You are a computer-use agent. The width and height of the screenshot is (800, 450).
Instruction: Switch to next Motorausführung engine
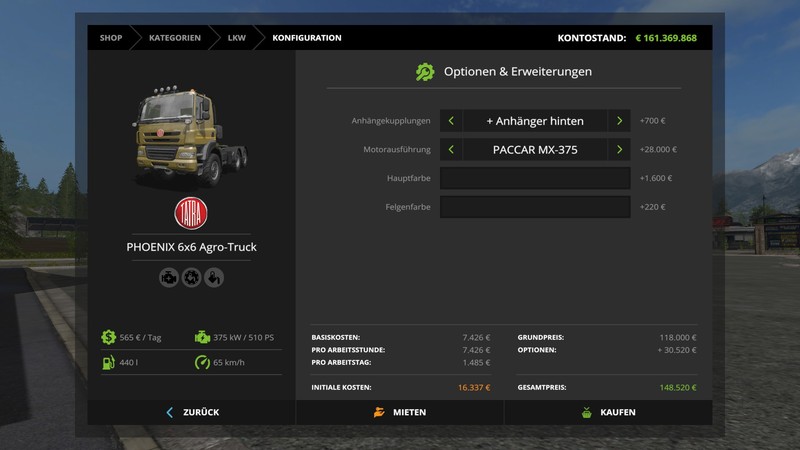(x=620, y=150)
